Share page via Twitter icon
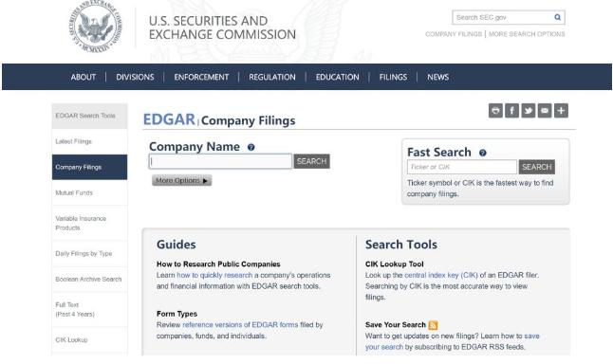Image resolution: width=613 pixels, height=364 pixels. (x=529, y=111)
